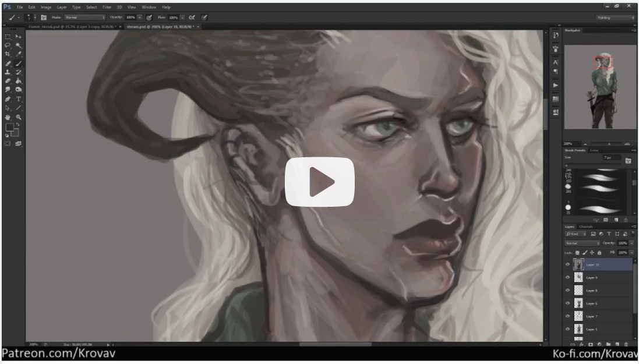The width and height of the screenshot is (639, 364).
Task: Toggle the Brush panel from options bar
Action: [44, 17]
